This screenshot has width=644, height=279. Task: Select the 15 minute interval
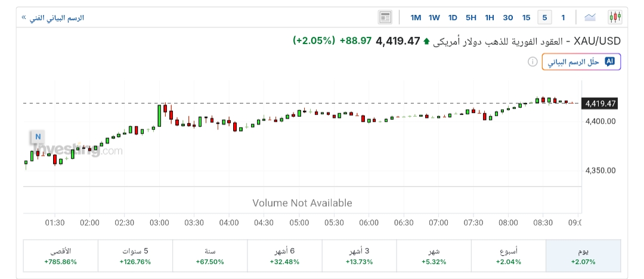click(x=526, y=17)
